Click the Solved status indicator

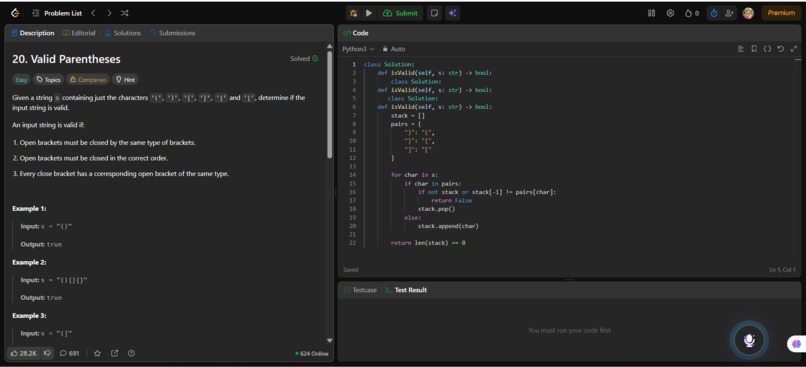(304, 59)
